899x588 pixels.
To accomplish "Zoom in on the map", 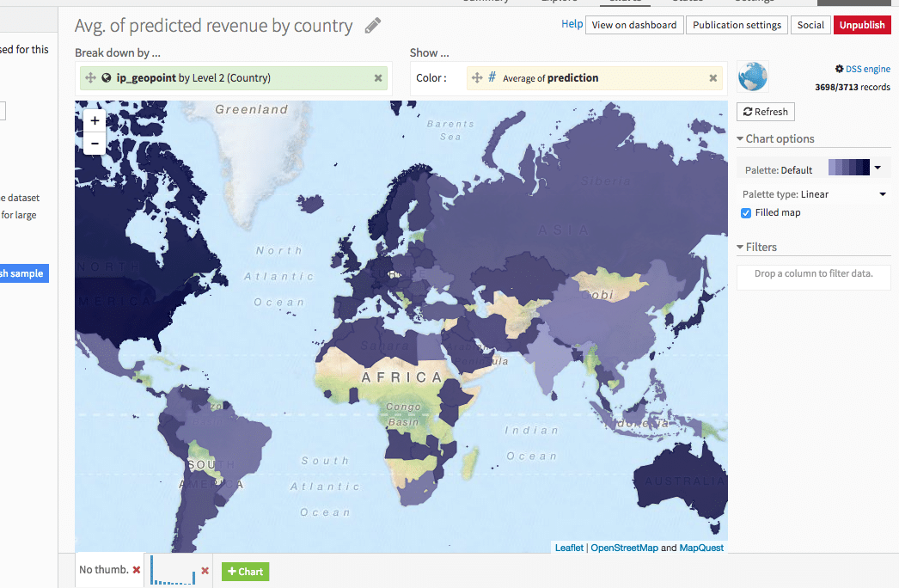I will [x=95, y=121].
